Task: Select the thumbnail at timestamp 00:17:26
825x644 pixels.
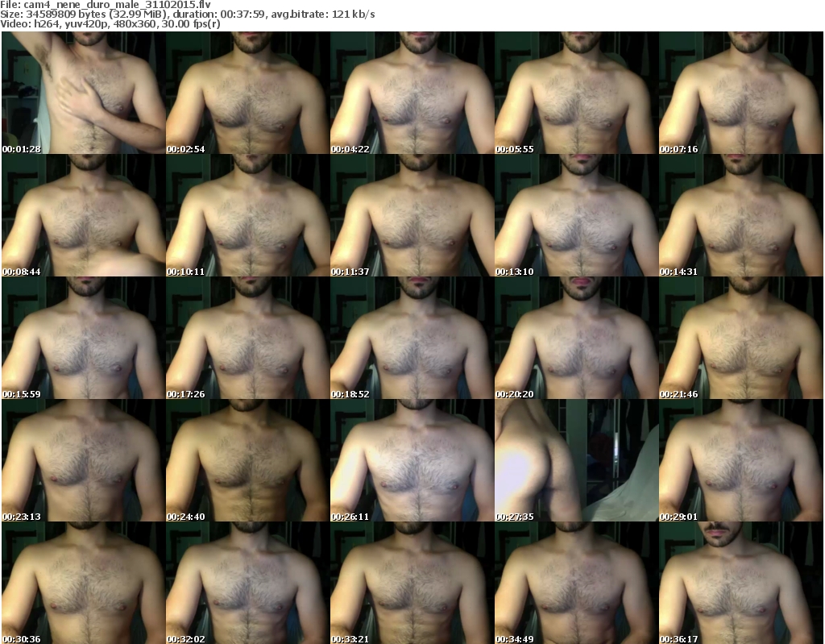Action: pyautogui.click(x=248, y=338)
